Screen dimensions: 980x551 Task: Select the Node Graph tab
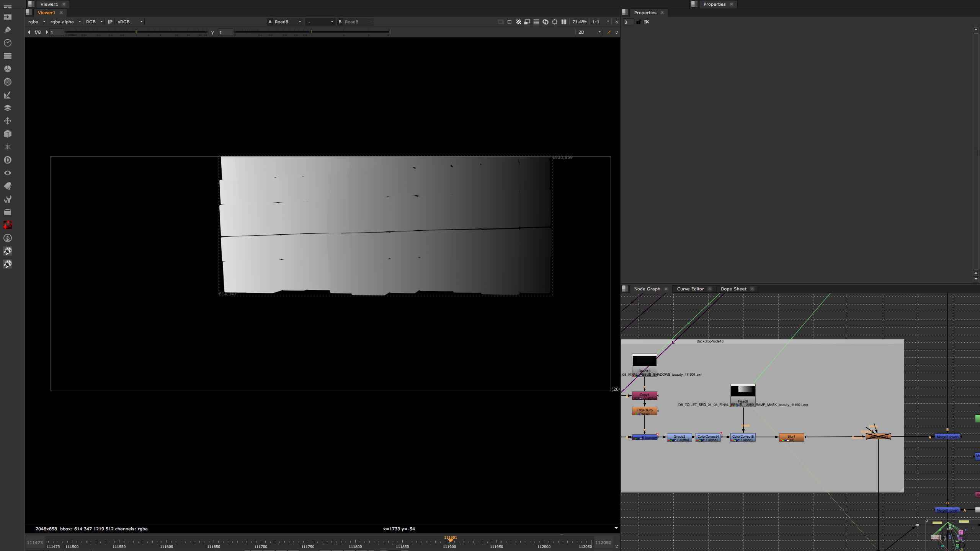(x=647, y=289)
